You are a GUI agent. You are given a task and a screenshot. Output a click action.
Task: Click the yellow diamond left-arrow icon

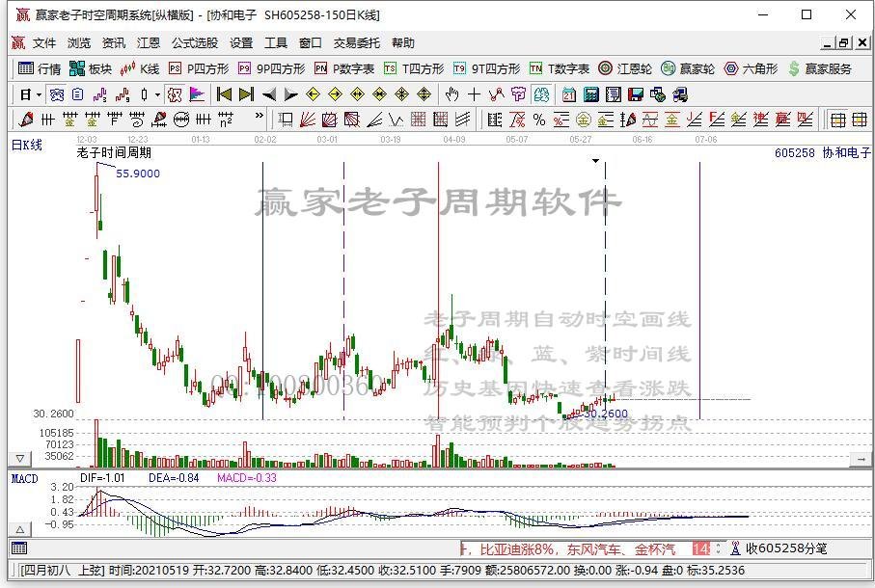314,94
